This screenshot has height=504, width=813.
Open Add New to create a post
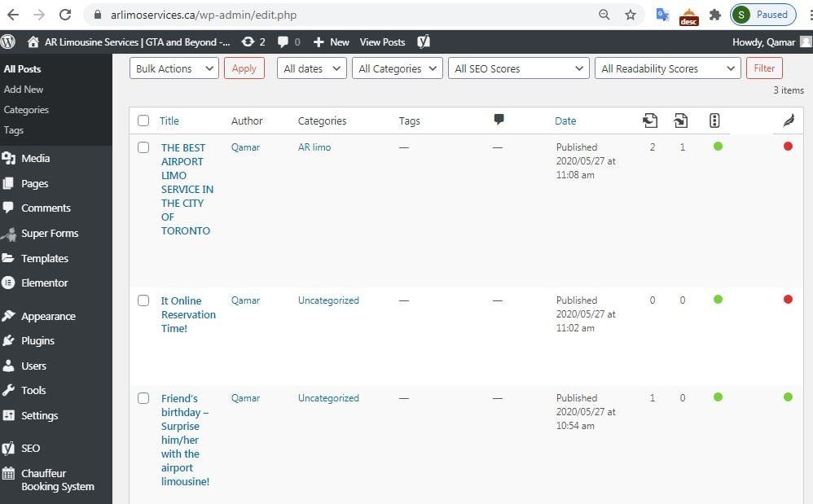click(23, 89)
